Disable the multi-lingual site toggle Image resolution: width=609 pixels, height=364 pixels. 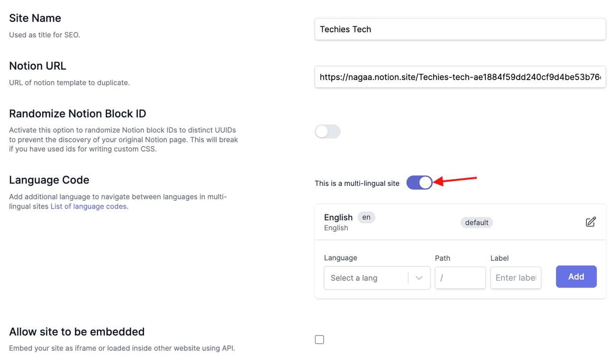(x=419, y=183)
